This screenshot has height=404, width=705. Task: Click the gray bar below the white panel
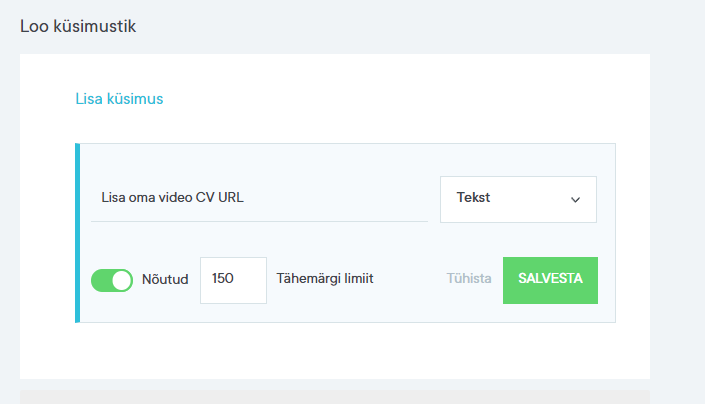(x=334, y=397)
